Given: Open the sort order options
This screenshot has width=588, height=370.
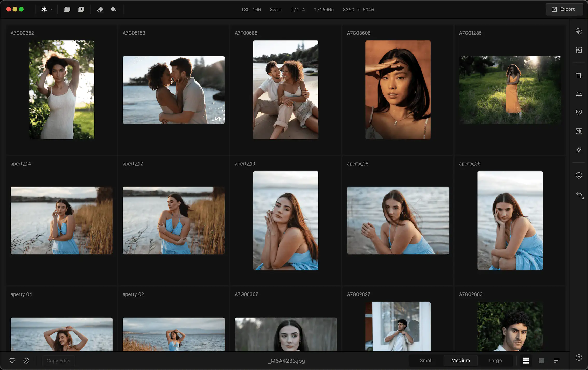Looking at the screenshot, I should (557, 361).
